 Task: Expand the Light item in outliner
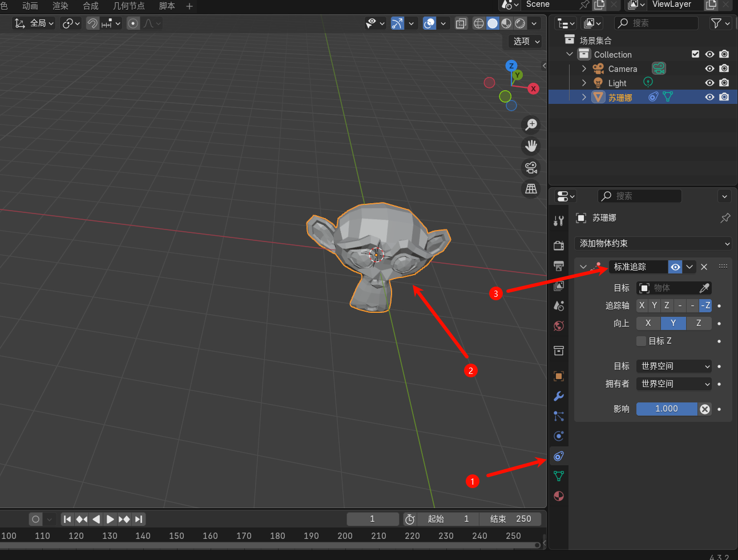[584, 83]
